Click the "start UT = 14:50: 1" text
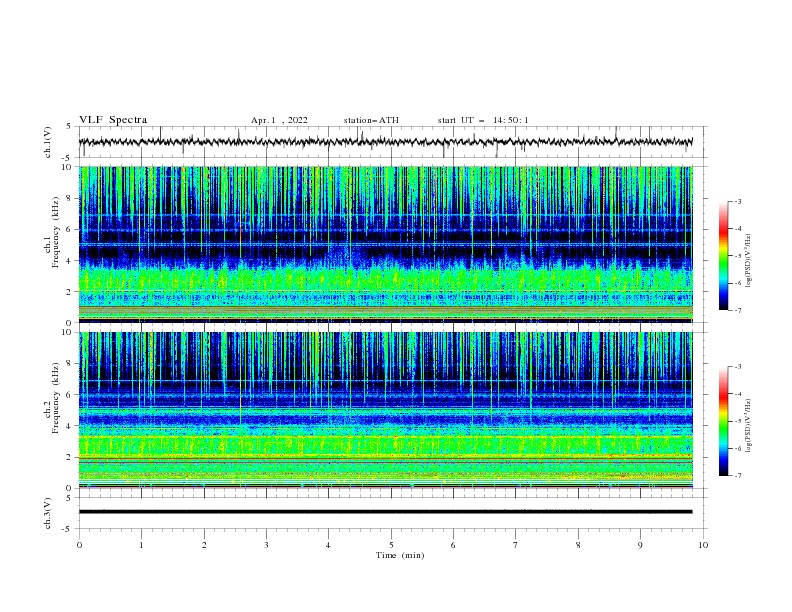792x612 pixels. [483, 120]
